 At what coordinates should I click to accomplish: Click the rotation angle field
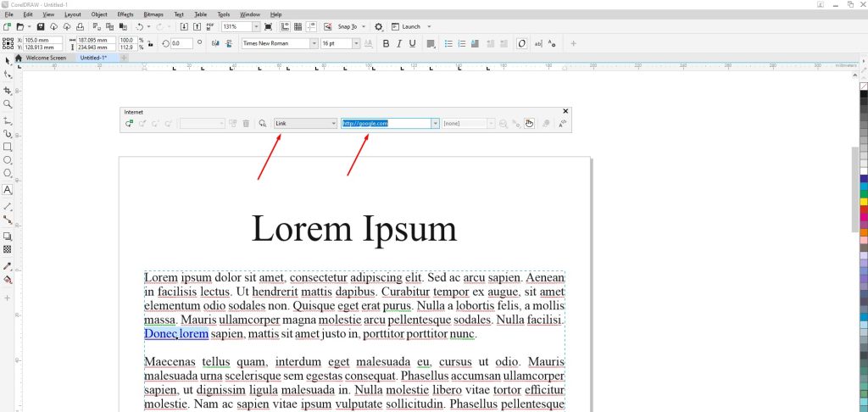click(x=181, y=43)
